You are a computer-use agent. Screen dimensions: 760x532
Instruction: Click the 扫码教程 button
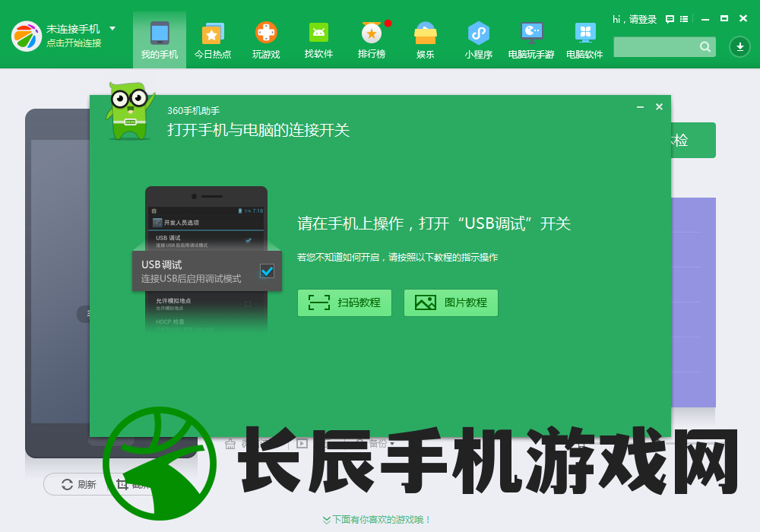pos(344,302)
